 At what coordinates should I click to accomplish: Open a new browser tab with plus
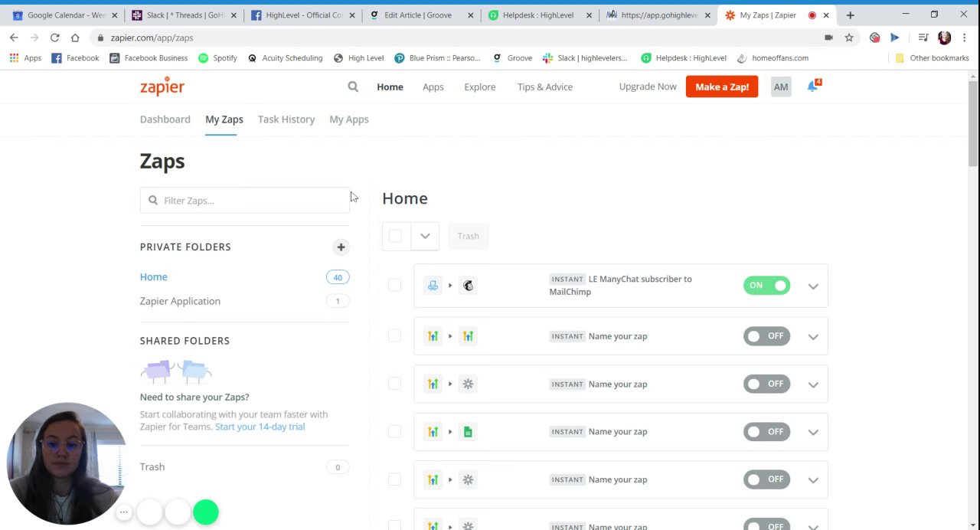[850, 15]
